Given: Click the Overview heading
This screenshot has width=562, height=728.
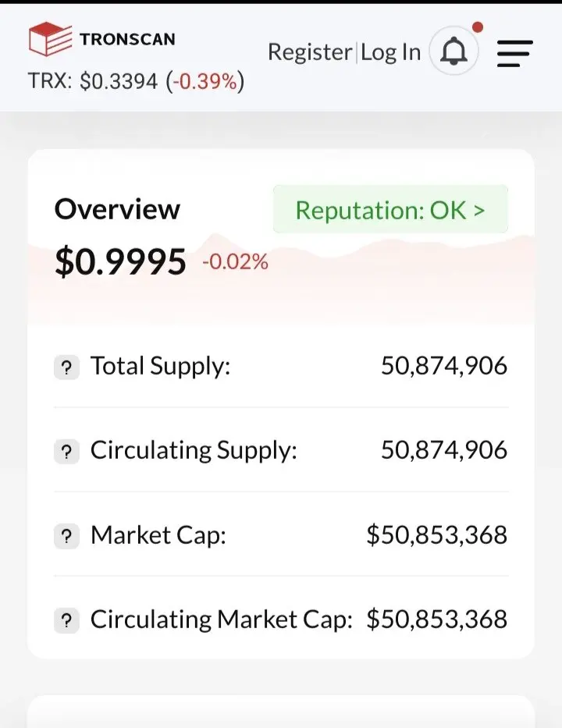Looking at the screenshot, I should (117, 209).
